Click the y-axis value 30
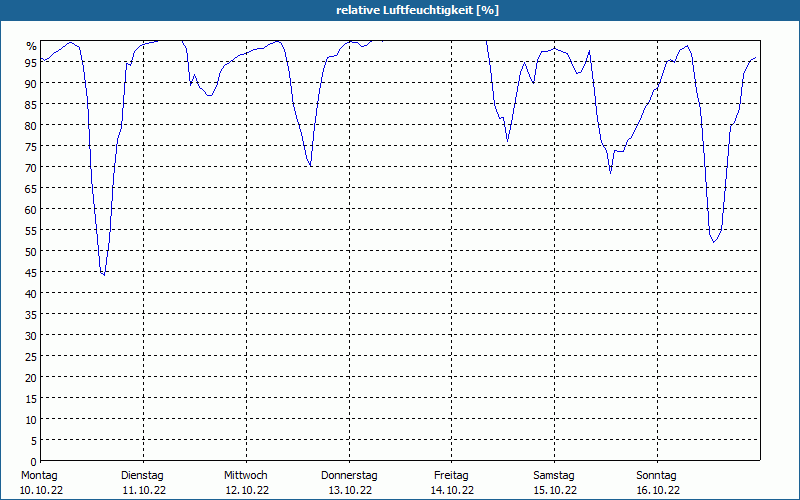800x500 pixels. (31, 335)
